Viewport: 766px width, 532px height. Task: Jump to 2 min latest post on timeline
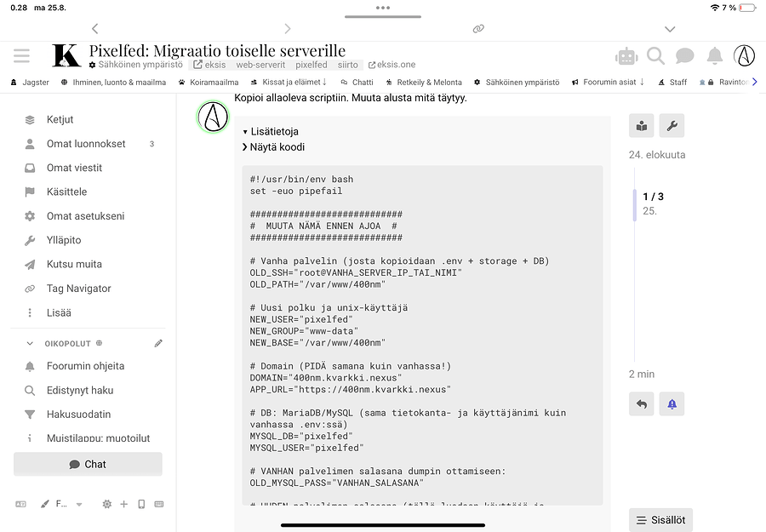[642, 375]
